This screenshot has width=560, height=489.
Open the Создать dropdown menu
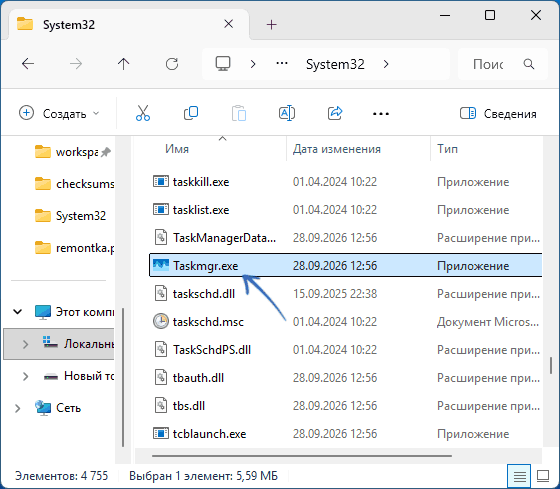59,114
